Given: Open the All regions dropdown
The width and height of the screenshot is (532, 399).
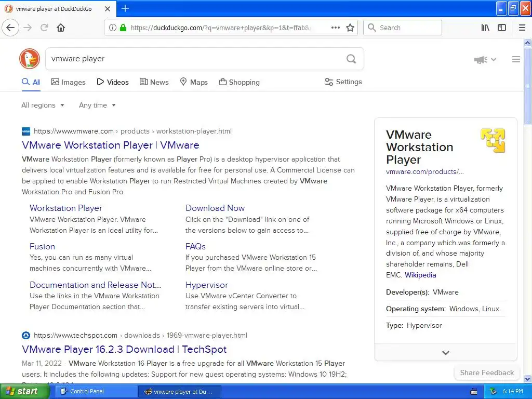Looking at the screenshot, I should (43, 105).
